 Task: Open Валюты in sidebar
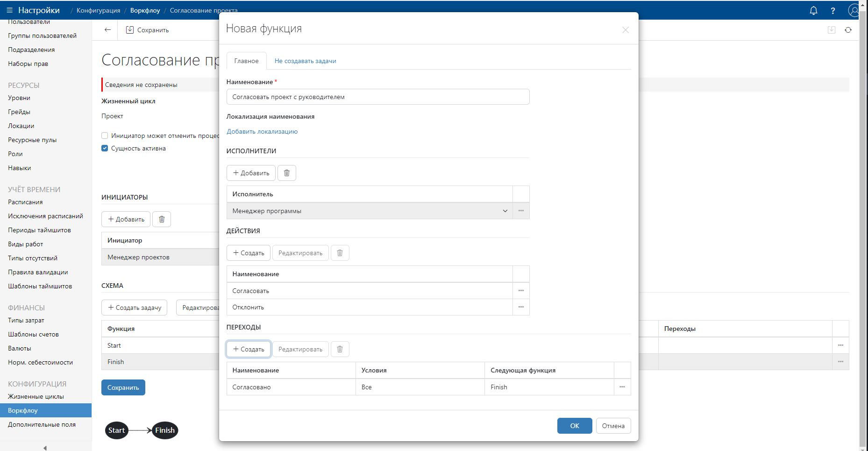[20, 348]
